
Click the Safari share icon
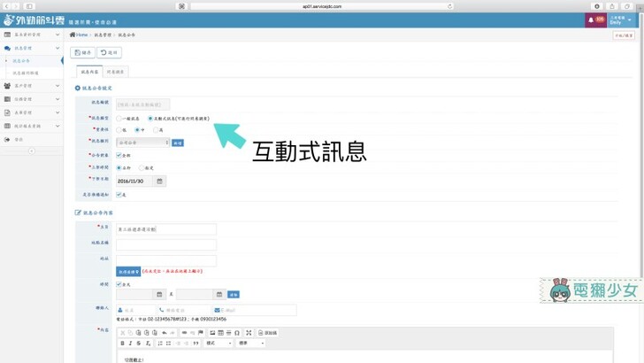[x=610, y=5]
